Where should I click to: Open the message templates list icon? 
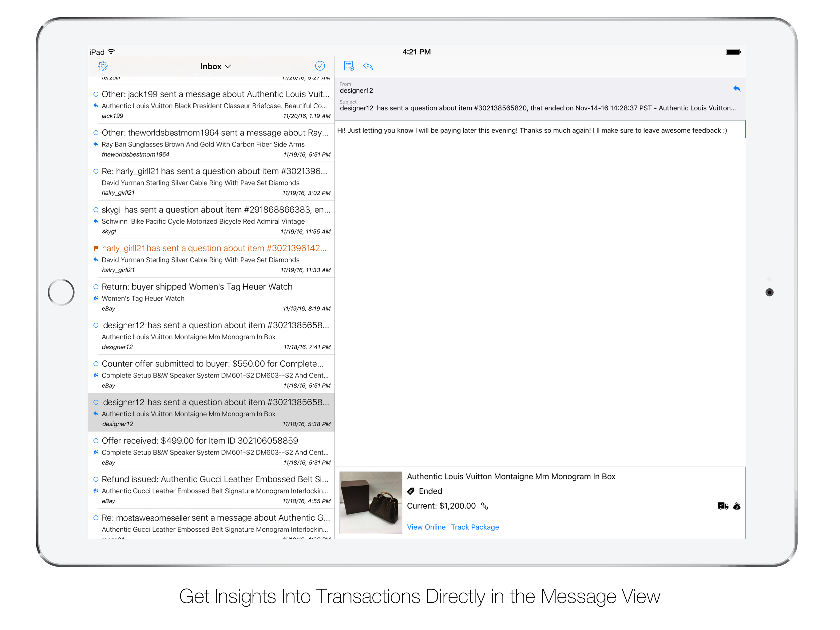pyautogui.click(x=349, y=66)
